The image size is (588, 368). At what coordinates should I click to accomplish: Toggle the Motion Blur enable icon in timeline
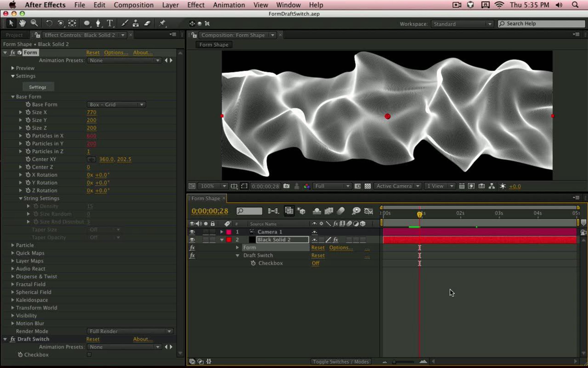[x=341, y=211]
